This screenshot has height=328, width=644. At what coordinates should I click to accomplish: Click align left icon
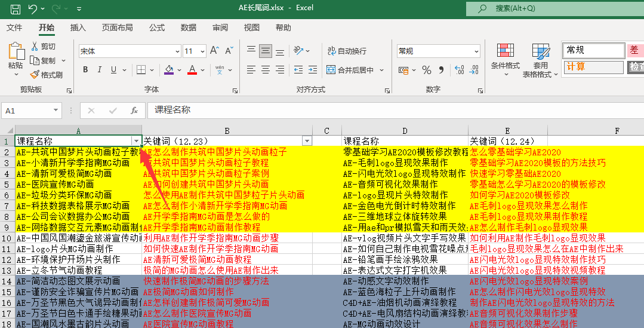pyautogui.click(x=251, y=70)
